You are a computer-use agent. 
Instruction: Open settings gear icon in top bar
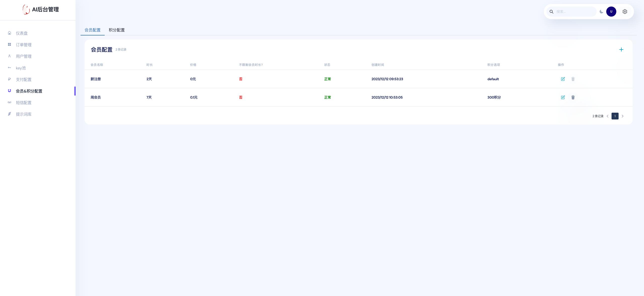pos(625,12)
